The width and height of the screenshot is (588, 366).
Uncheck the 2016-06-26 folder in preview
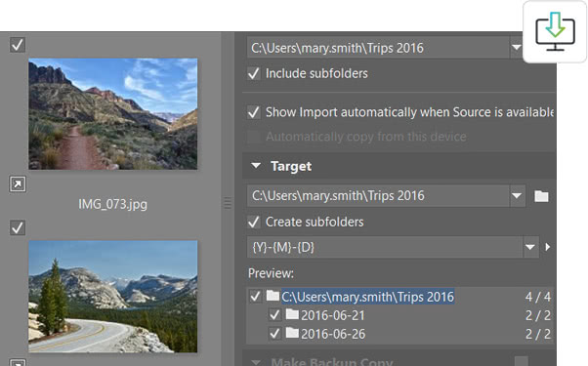tap(274, 334)
